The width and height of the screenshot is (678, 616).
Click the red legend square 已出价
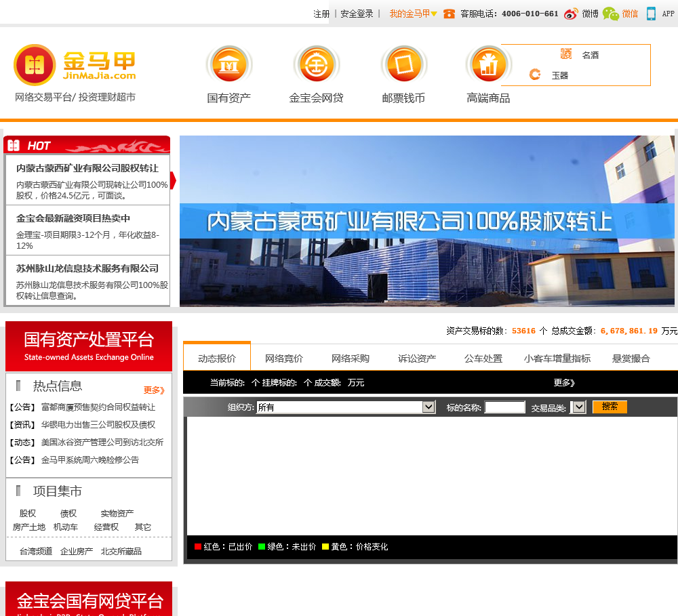point(197,546)
